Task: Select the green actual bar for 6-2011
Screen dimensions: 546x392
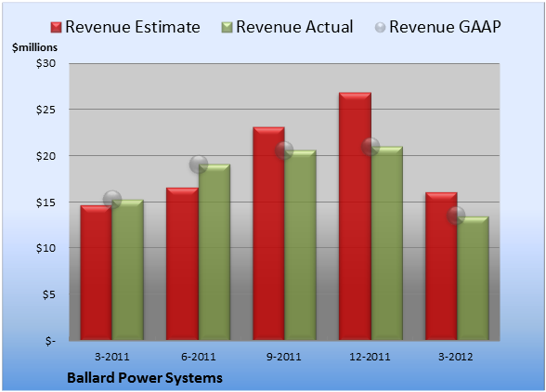Action: [x=214, y=252]
